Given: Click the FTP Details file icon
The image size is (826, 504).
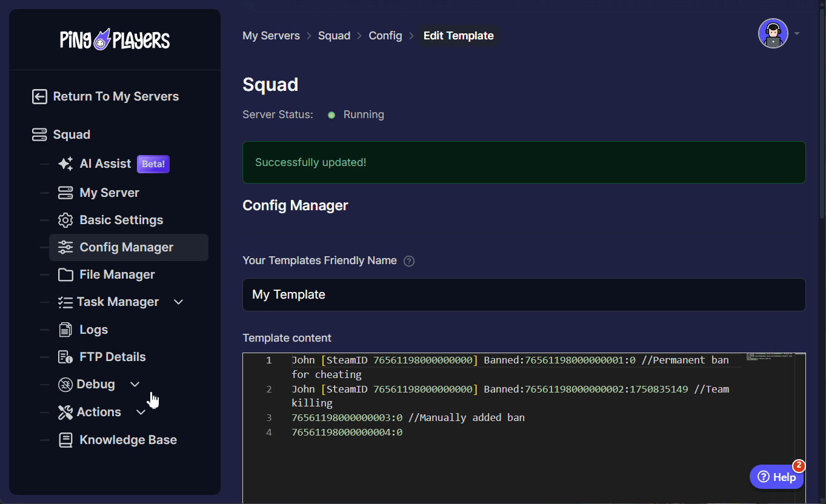Looking at the screenshot, I should (65, 357).
